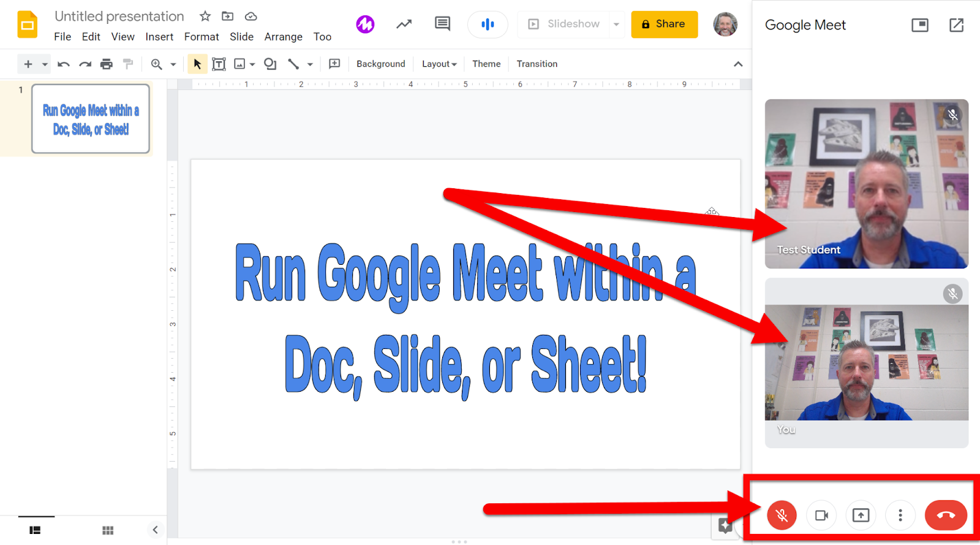Open Explore button at bottom corner
The height and width of the screenshot is (545, 980).
coord(725,526)
